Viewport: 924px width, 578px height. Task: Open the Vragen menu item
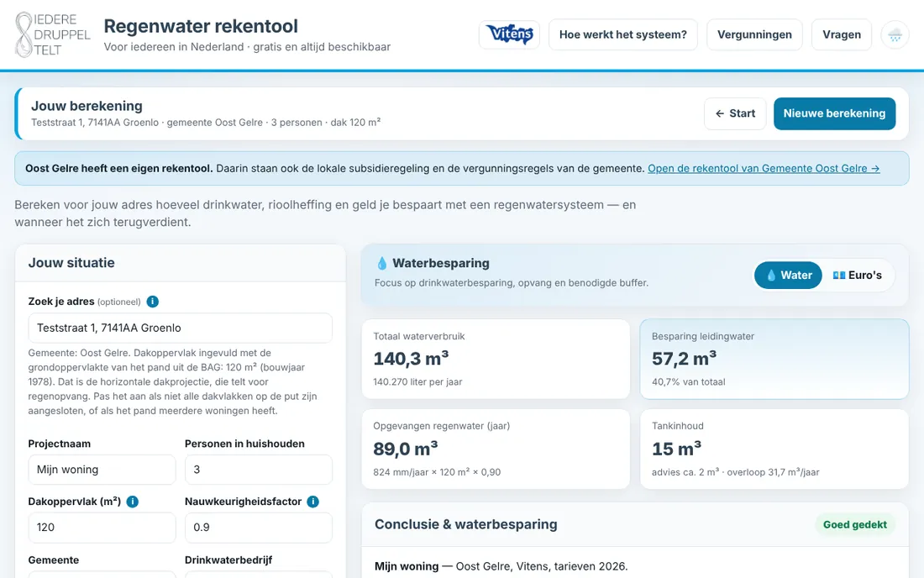click(842, 34)
